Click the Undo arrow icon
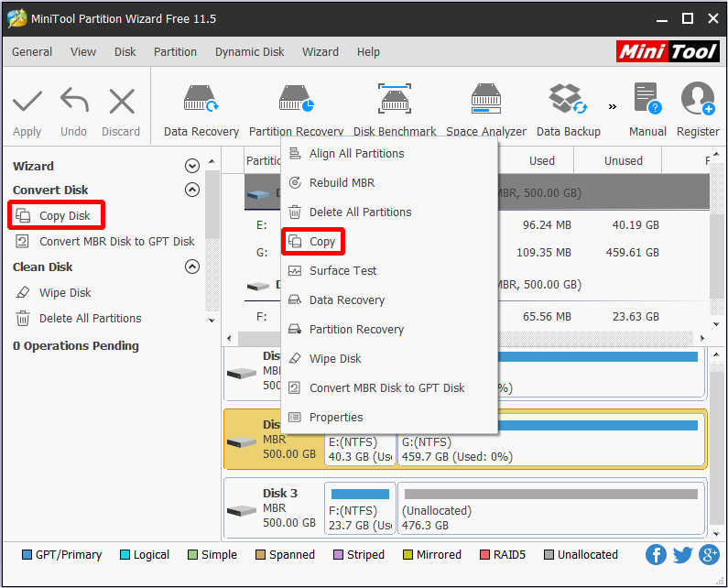This screenshot has width=728, height=588. pyautogui.click(x=74, y=100)
